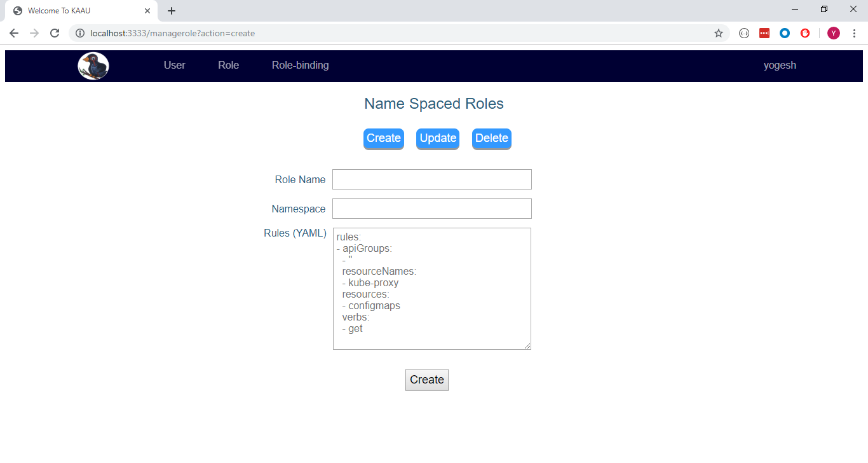Open the grey circular extension icon after the star
Viewport: 868px width, 463px height.
pos(744,33)
